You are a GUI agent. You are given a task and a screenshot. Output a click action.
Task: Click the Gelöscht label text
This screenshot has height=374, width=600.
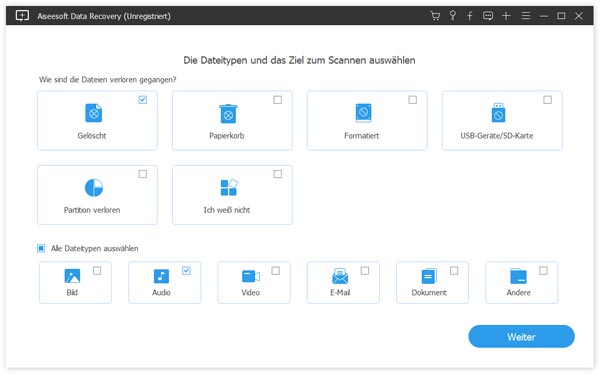click(92, 136)
